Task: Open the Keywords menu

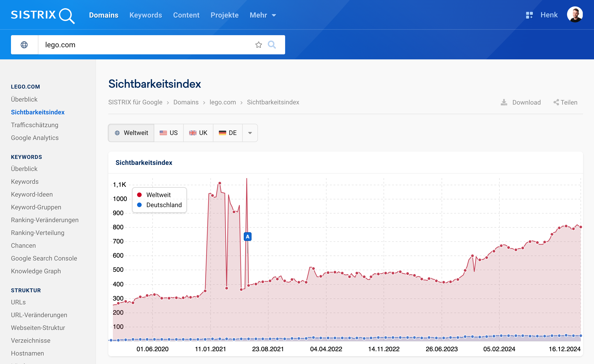Action: point(146,15)
